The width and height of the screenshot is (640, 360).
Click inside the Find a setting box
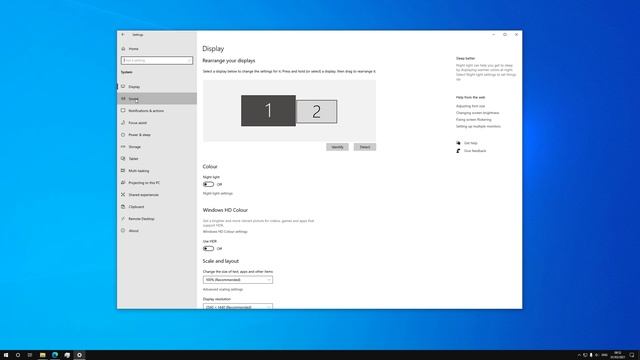click(x=157, y=60)
